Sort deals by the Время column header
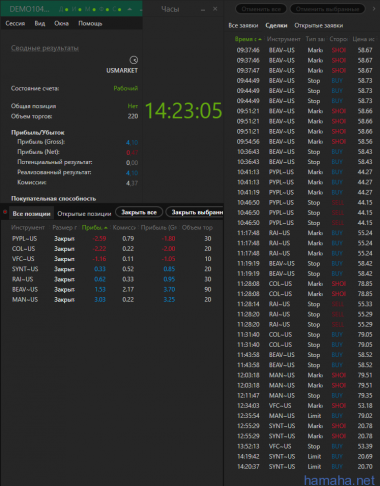 click(248, 39)
